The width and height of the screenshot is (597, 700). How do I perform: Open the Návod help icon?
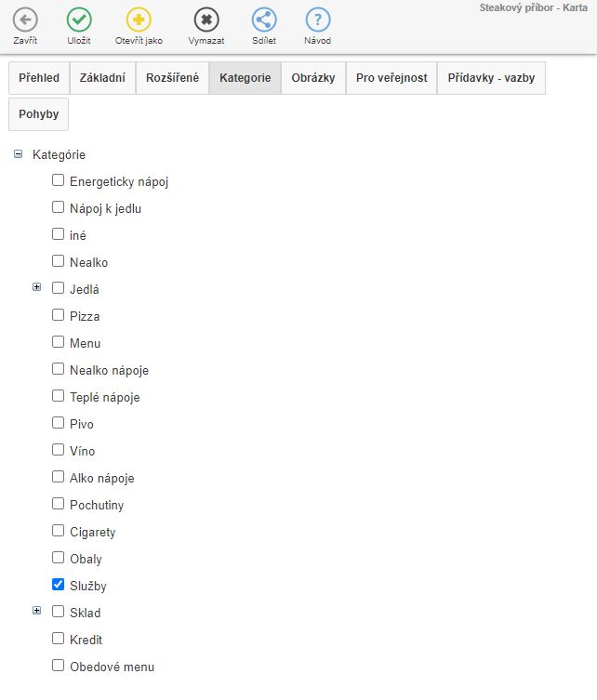[x=317, y=20]
